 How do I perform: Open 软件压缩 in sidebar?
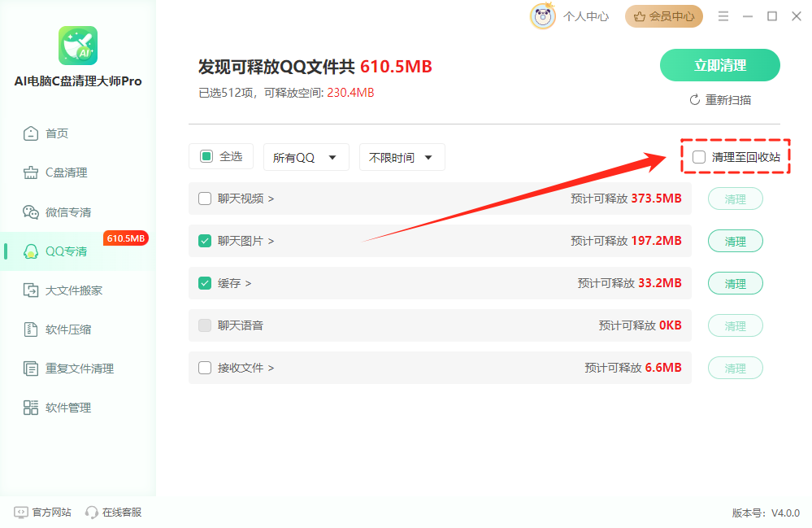(x=68, y=329)
